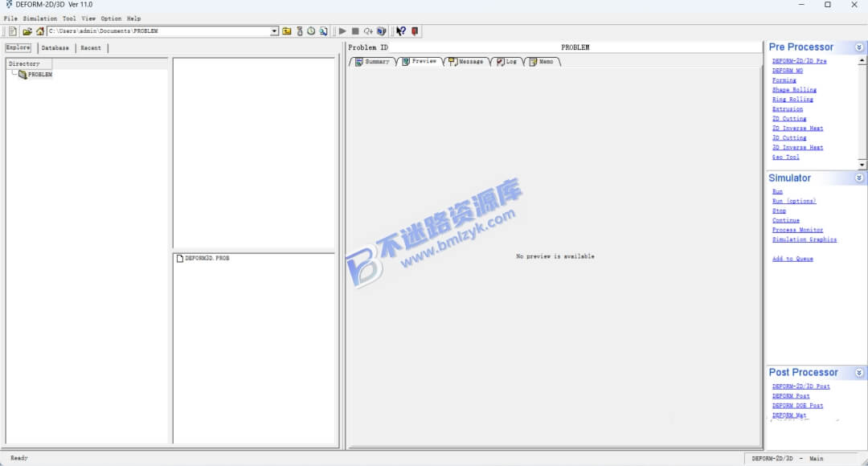Open the DEFORM MO link
Viewport: 868px width, 466px height.
pos(787,71)
